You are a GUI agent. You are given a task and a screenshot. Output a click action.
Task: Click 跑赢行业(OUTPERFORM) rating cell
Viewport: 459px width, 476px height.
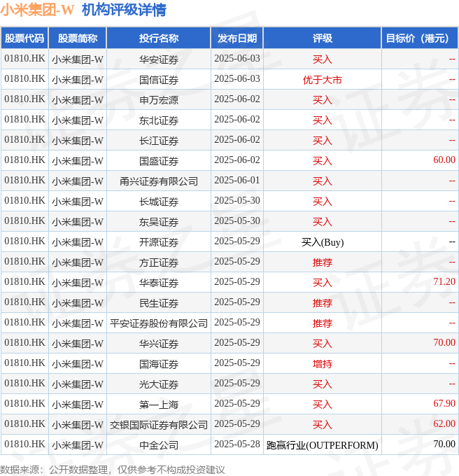pyautogui.click(x=323, y=445)
